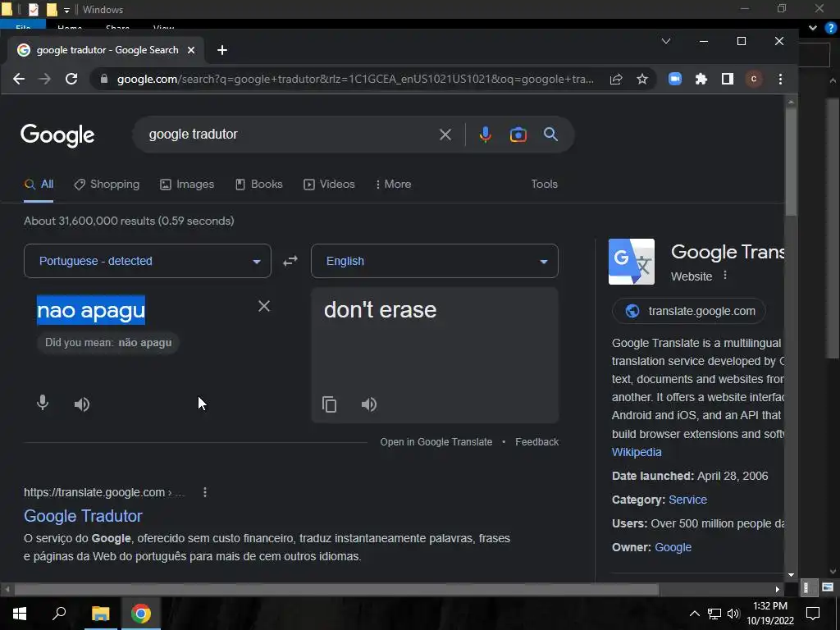
Task: Follow the Category 'Service' link
Action: click(688, 500)
